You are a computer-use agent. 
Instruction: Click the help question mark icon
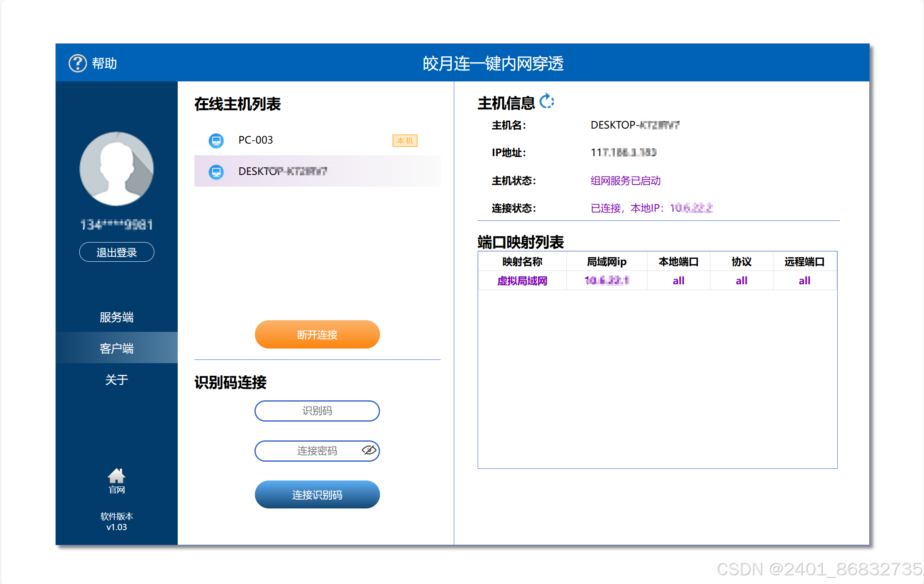[78, 63]
